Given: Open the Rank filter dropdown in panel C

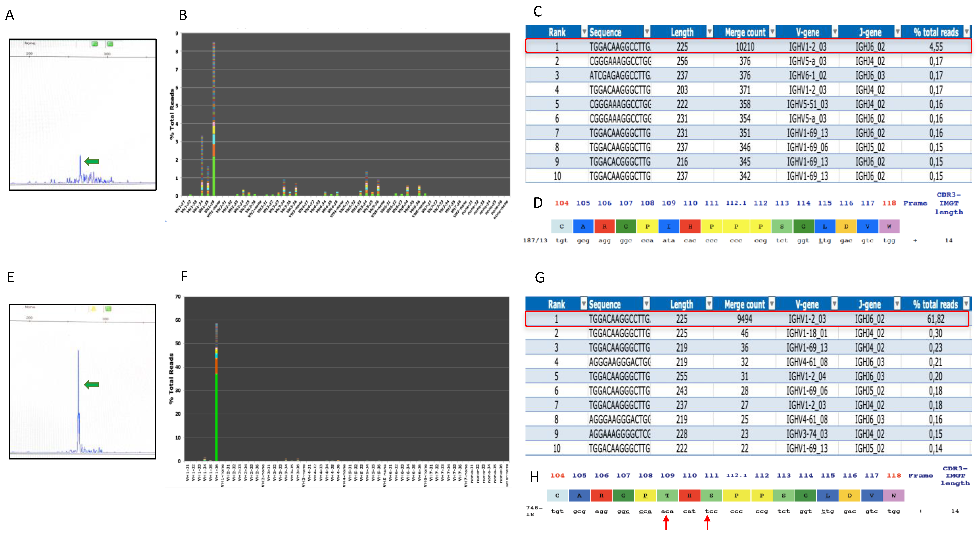Looking at the screenshot, I should coord(584,32).
